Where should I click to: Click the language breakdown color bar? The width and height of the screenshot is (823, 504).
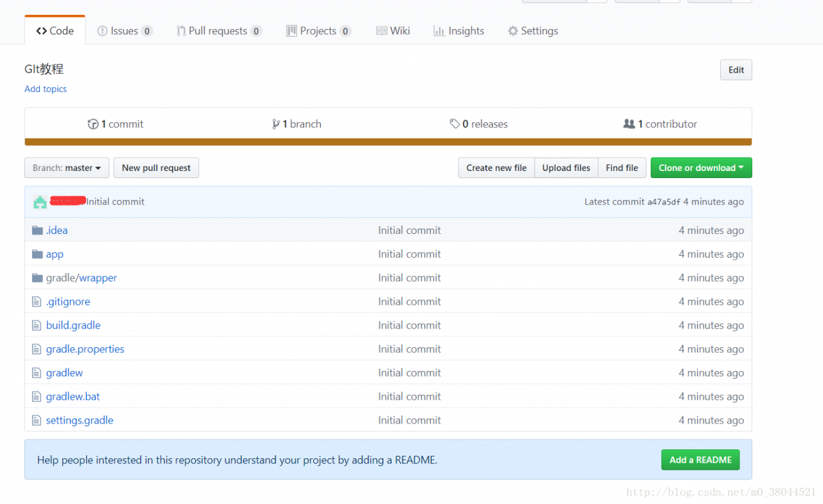(388, 142)
